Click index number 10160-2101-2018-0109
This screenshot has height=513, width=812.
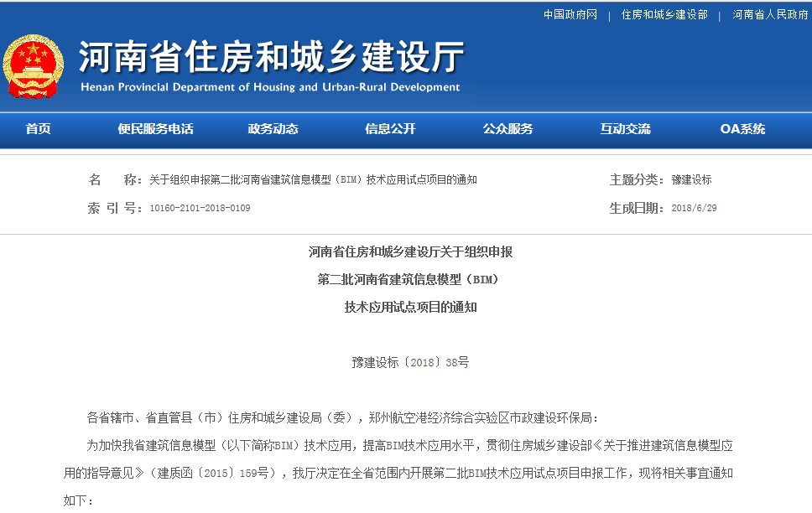pos(200,209)
